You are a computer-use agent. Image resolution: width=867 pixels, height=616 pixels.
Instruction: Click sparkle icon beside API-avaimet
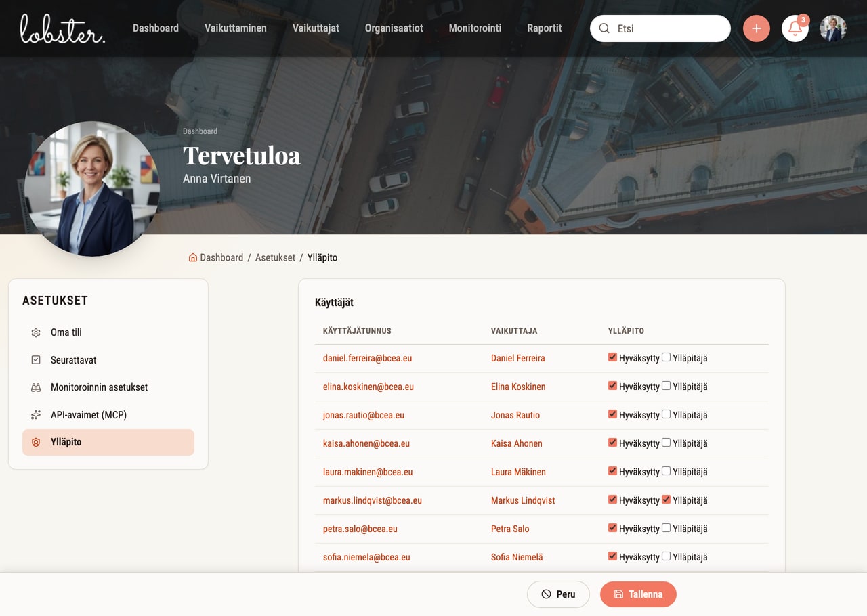click(36, 414)
